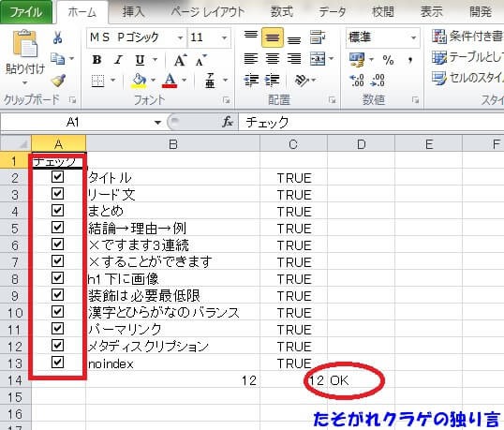This screenshot has width=504, height=430.
Task: Click the 条件付き書式 button
Action: (x=467, y=36)
